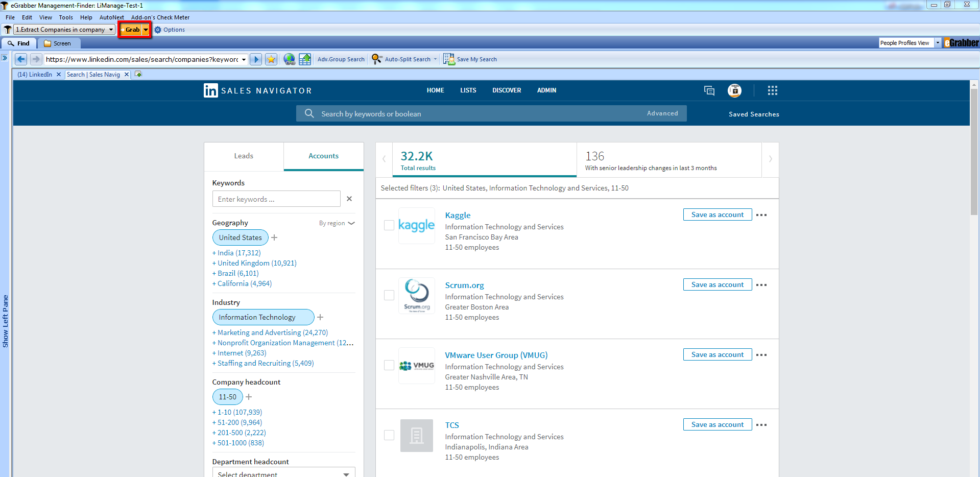The width and height of the screenshot is (980, 477).
Task: Click the globe web icon in toolbar
Action: pyautogui.click(x=290, y=59)
